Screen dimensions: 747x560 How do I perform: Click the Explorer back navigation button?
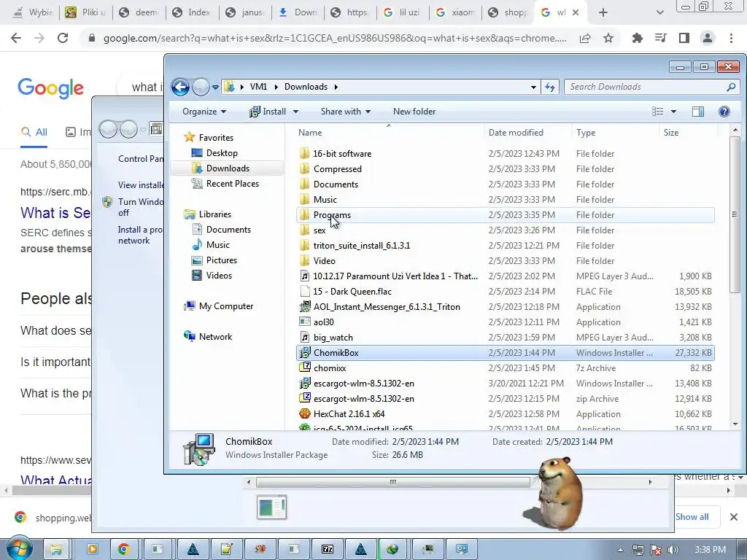180,87
